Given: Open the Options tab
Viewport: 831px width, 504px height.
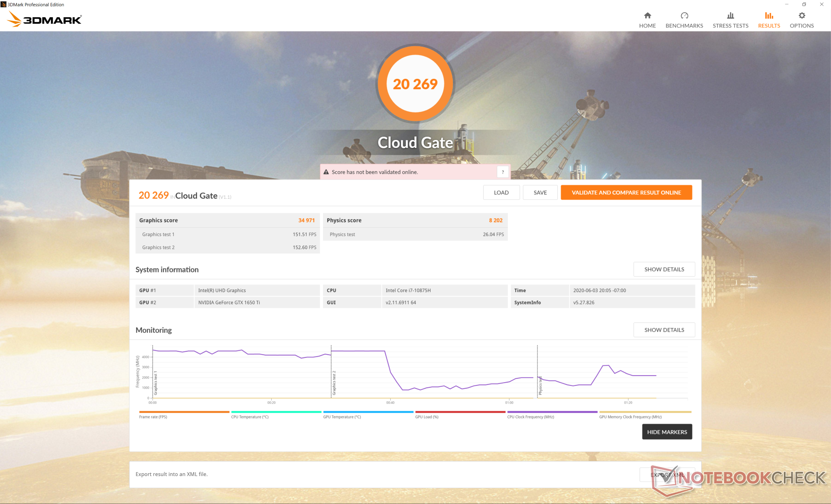Looking at the screenshot, I should point(802,20).
